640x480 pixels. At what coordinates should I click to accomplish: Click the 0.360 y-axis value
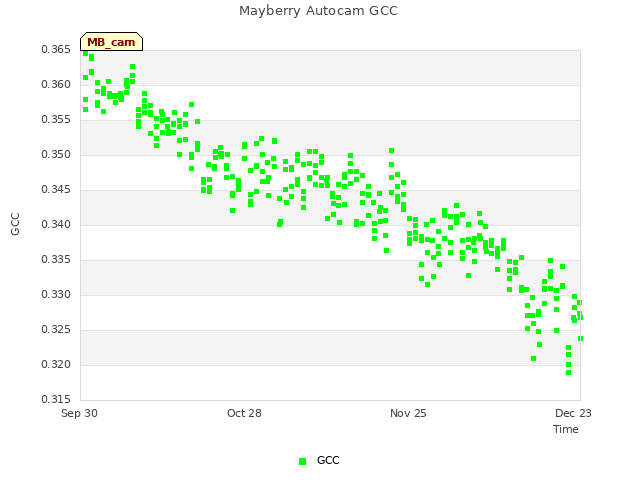tap(56, 84)
